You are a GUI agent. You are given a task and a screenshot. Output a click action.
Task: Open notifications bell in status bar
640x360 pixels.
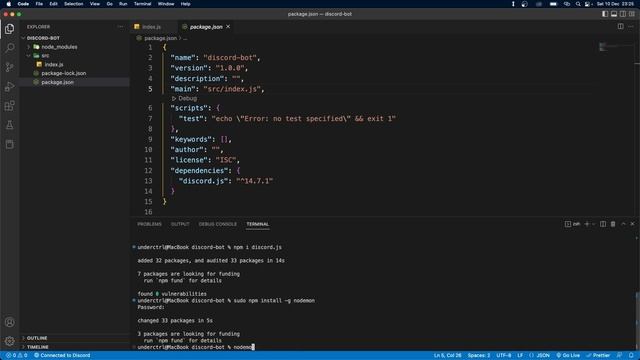click(631, 356)
